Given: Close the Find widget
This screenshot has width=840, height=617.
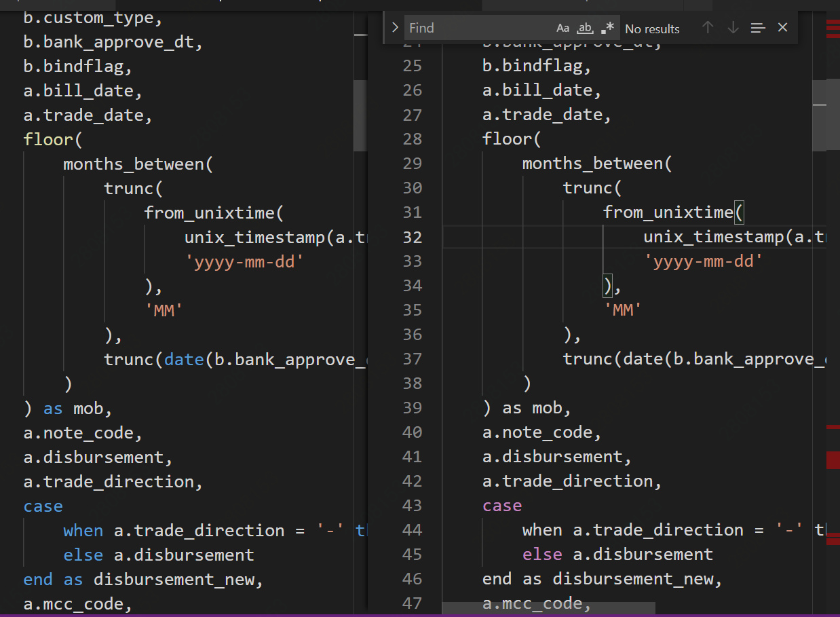Looking at the screenshot, I should [782, 28].
